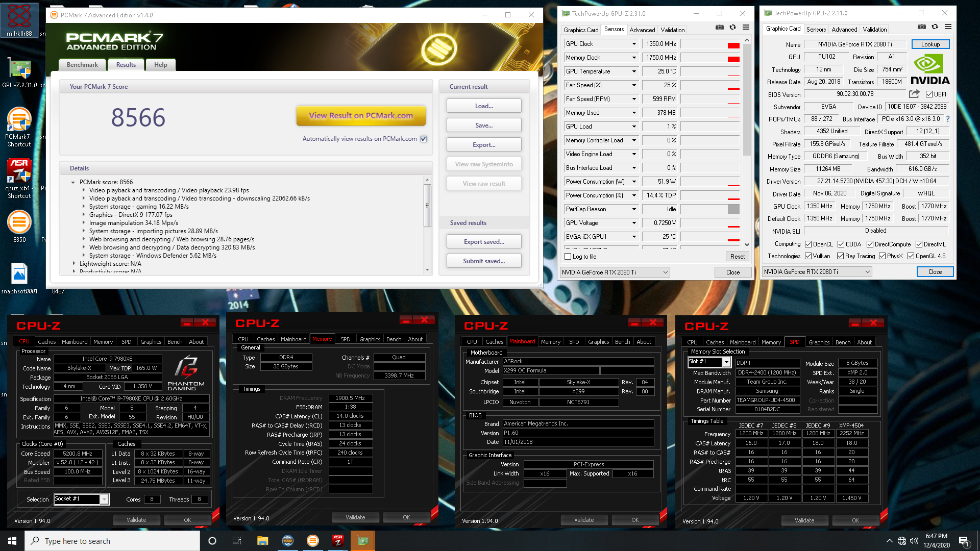Open the GPU Temperature sensor dropdown

pos(634,71)
